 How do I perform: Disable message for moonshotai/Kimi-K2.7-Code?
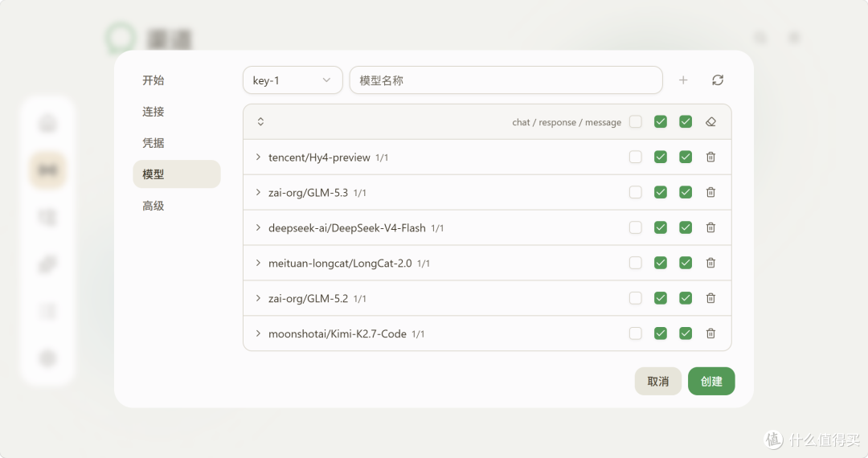click(x=686, y=333)
